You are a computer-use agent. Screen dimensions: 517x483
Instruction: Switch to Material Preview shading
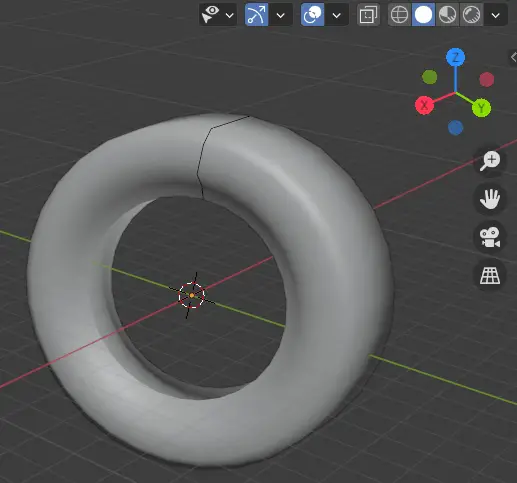click(447, 15)
